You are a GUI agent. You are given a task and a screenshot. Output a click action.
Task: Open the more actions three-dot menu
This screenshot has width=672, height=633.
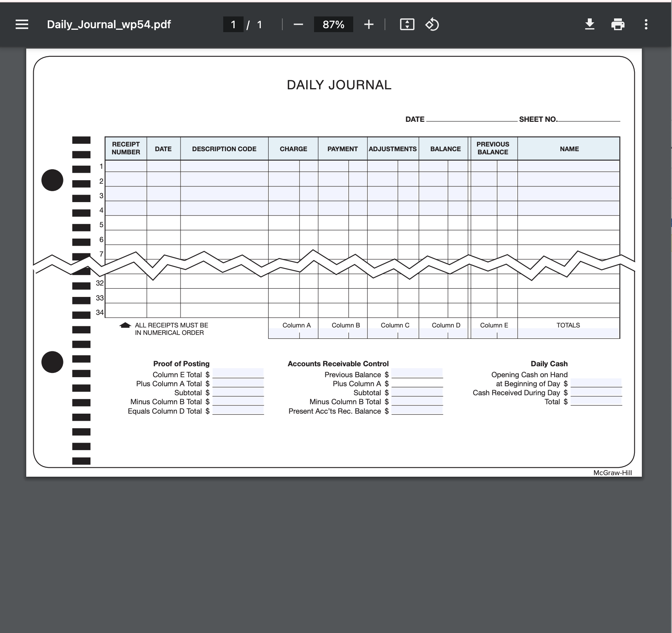(x=646, y=25)
